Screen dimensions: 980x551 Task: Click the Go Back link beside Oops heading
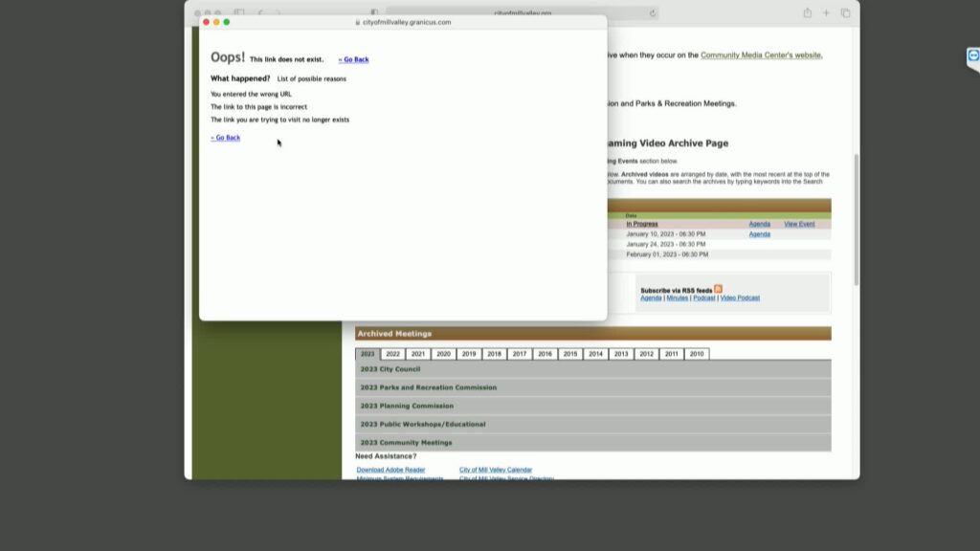click(354, 59)
